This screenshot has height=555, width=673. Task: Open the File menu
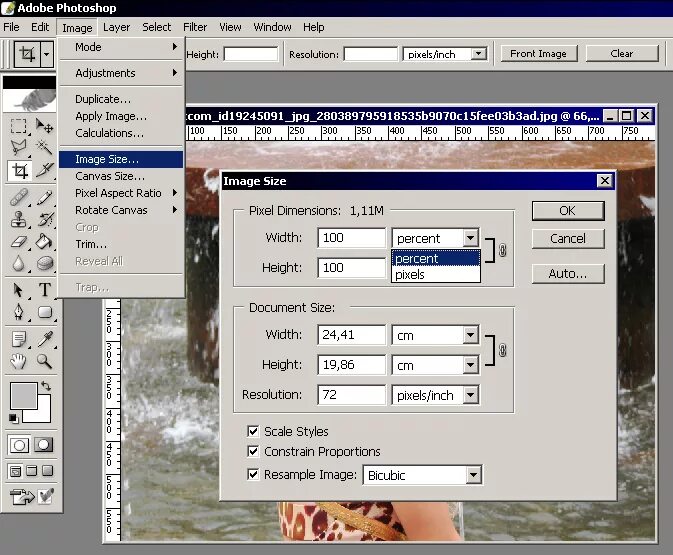tap(11, 27)
